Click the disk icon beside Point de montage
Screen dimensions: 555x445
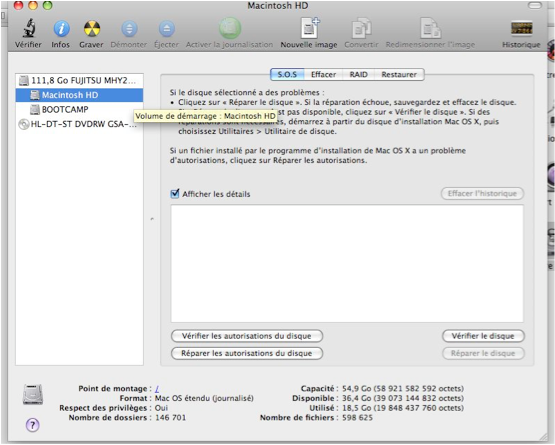tap(33, 394)
